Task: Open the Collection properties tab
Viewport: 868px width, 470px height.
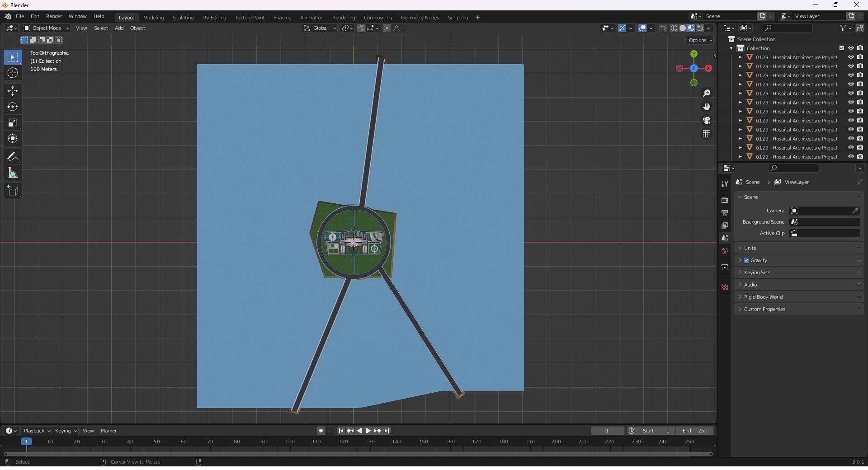Action: pyautogui.click(x=725, y=268)
